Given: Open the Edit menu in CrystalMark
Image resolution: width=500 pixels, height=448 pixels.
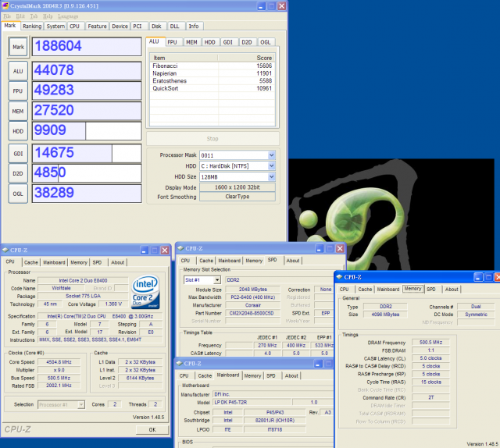Looking at the screenshot, I should coord(20,16).
